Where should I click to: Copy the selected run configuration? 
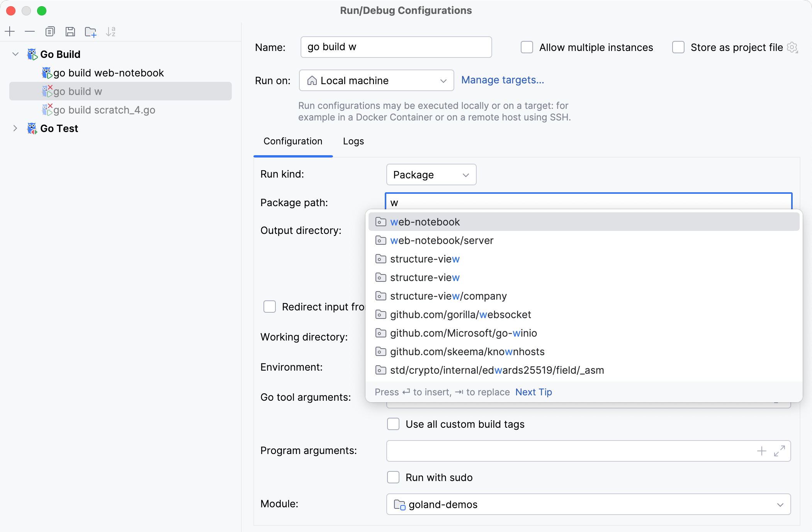pos(50,32)
